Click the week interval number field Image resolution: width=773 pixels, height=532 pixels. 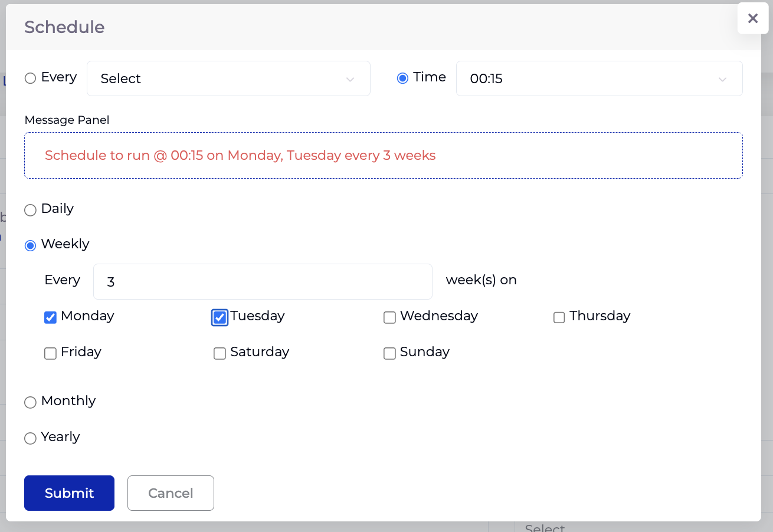pyautogui.click(x=263, y=281)
